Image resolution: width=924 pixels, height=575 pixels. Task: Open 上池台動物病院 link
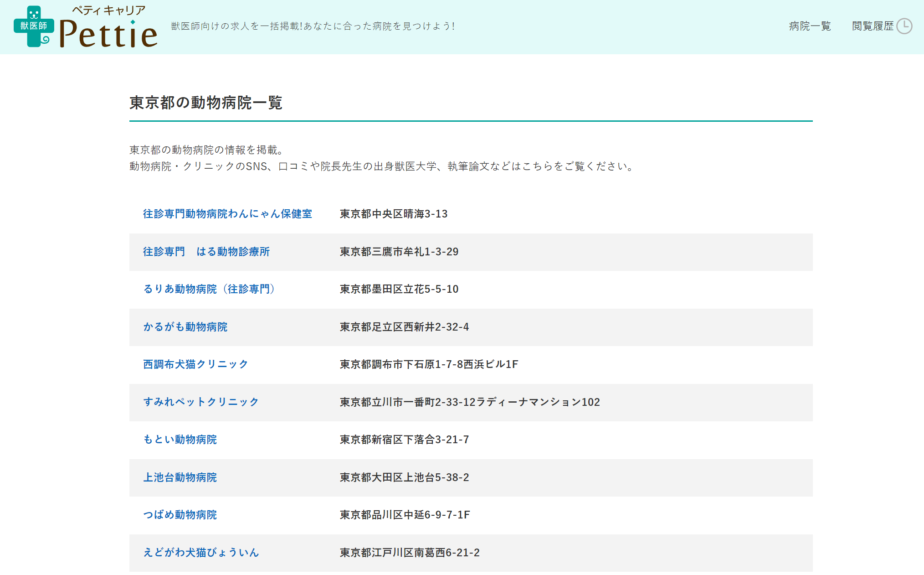[180, 477]
